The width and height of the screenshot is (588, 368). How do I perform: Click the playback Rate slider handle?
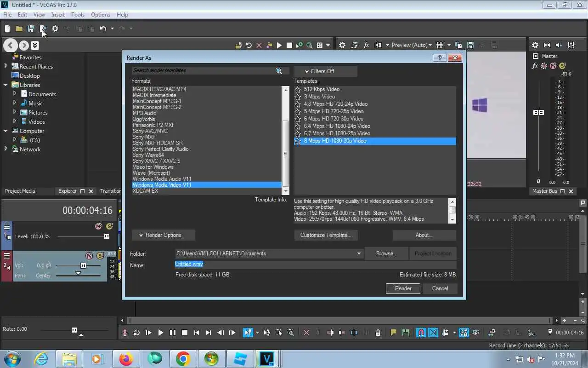coord(74,330)
